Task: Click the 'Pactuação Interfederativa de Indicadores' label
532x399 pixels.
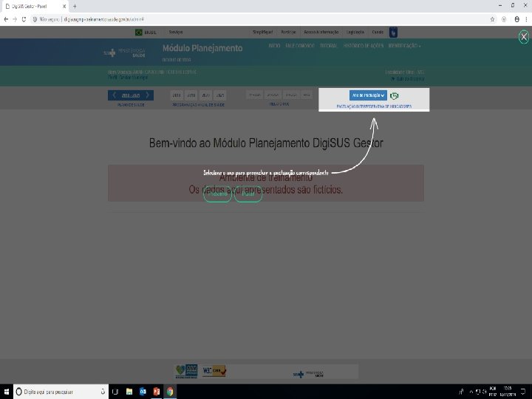Action: [x=374, y=106]
